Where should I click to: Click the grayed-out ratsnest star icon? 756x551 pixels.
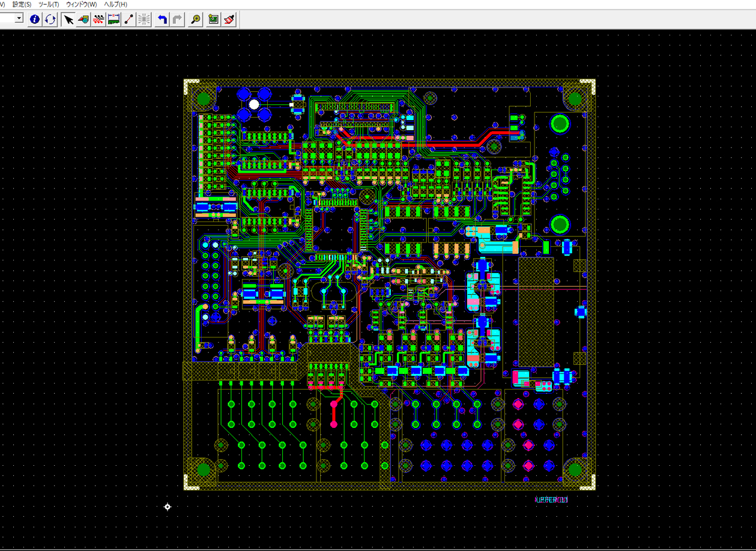pos(144,19)
